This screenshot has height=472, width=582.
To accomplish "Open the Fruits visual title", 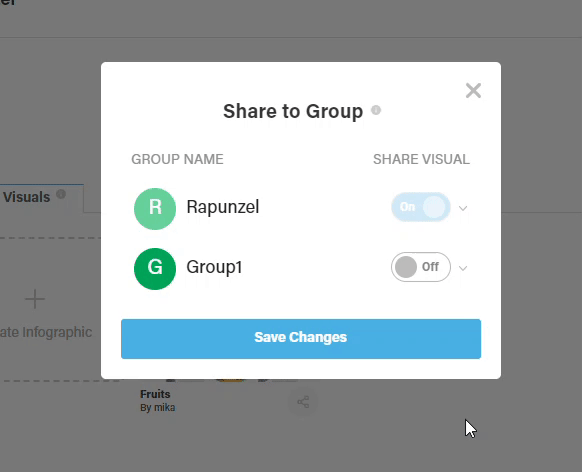I will (x=155, y=394).
